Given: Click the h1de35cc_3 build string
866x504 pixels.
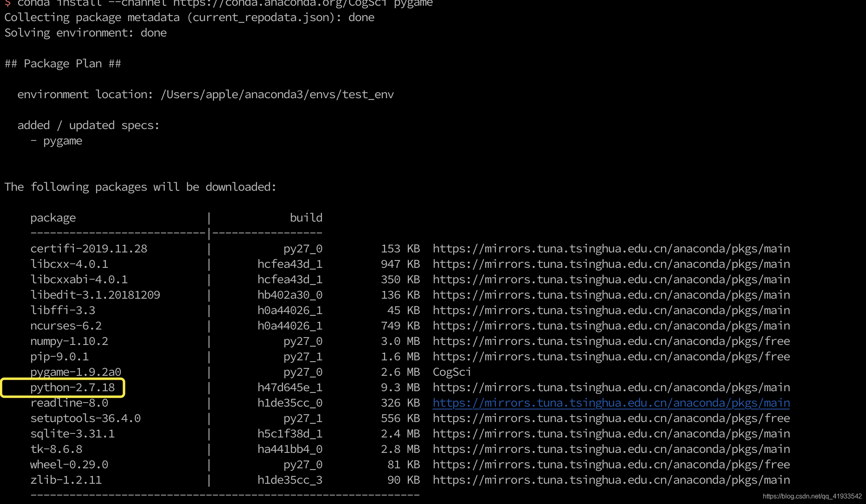Looking at the screenshot, I should (x=290, y=480).
